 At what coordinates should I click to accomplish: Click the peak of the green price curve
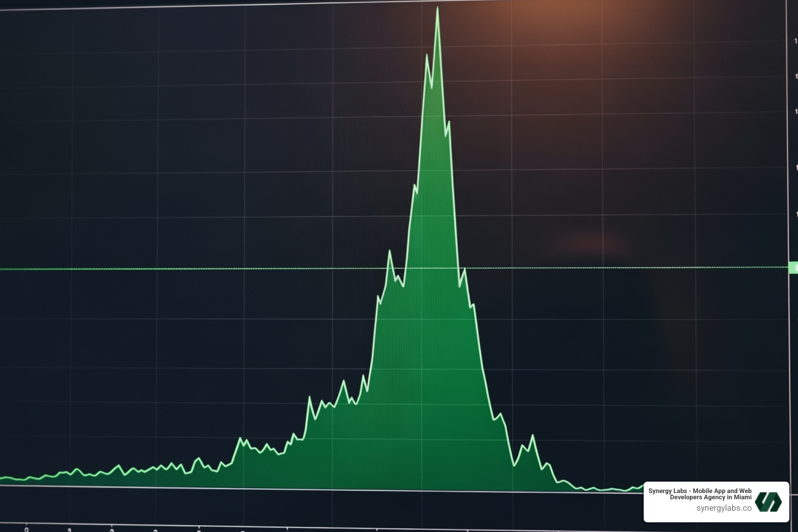click(439, 8)
